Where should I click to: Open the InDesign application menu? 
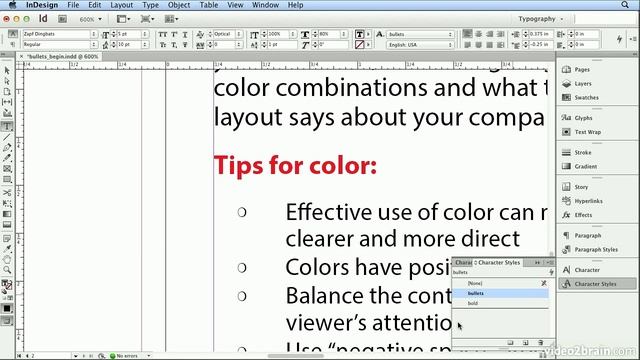coord(42,5)
